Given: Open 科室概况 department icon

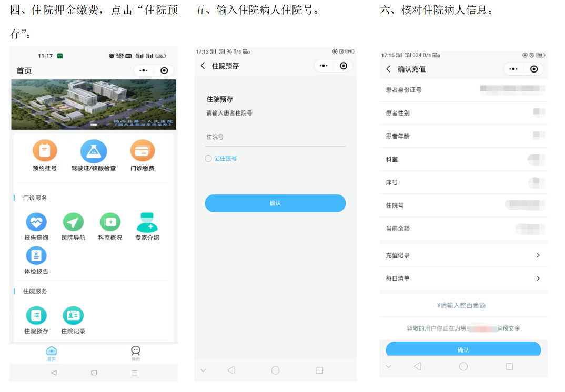Looking at the screenshot, I should pyautogui.click(x=110, y=222).
